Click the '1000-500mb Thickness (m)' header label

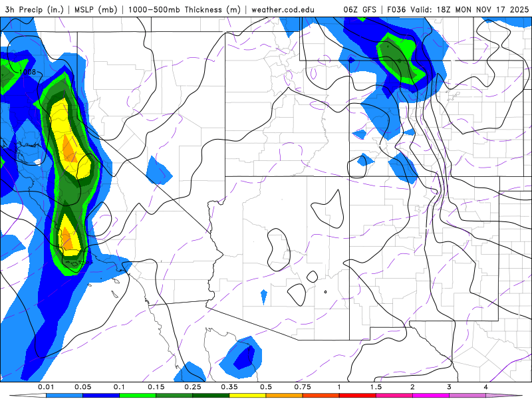(184, 9)
